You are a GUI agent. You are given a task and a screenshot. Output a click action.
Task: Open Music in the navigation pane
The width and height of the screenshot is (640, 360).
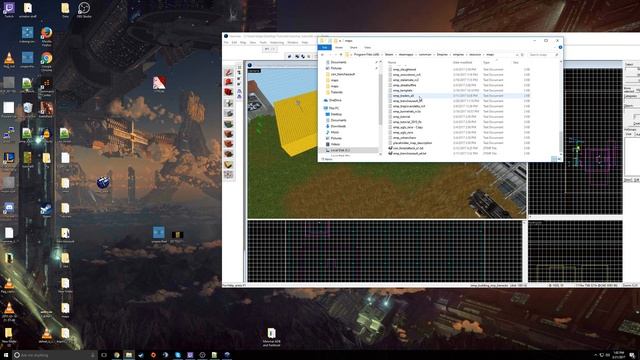point(335,132)
